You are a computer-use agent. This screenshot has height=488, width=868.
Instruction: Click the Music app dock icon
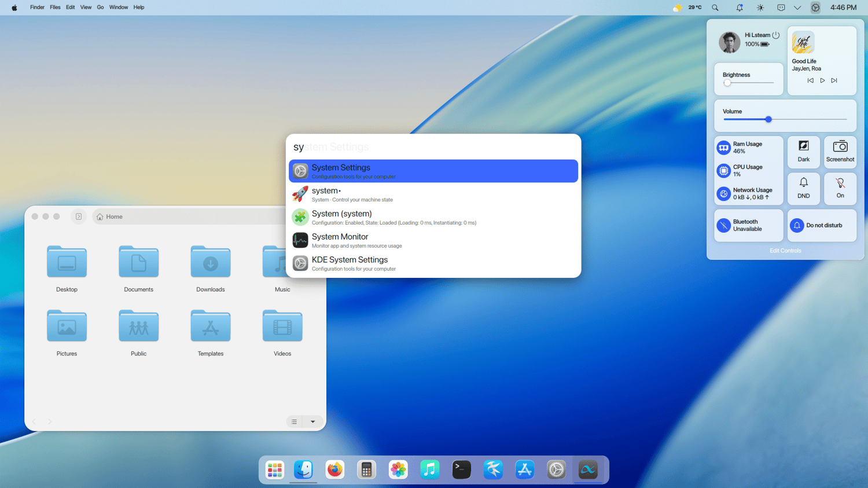[429, 469]
